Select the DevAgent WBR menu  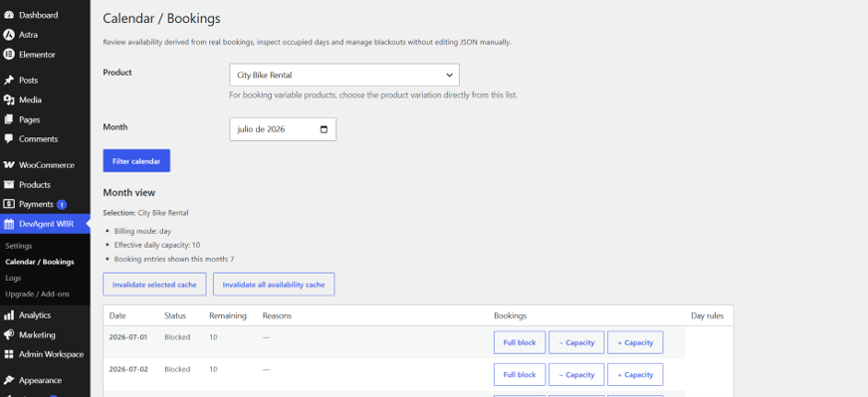click(45, 224)
